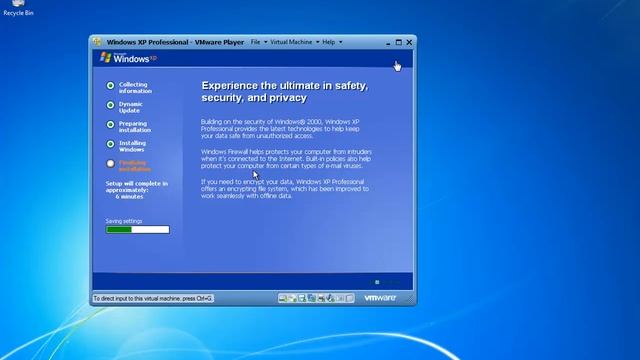Click the hard disk device icon in status bar
Screen dimensions: 640x360
[x=283, y=299]
